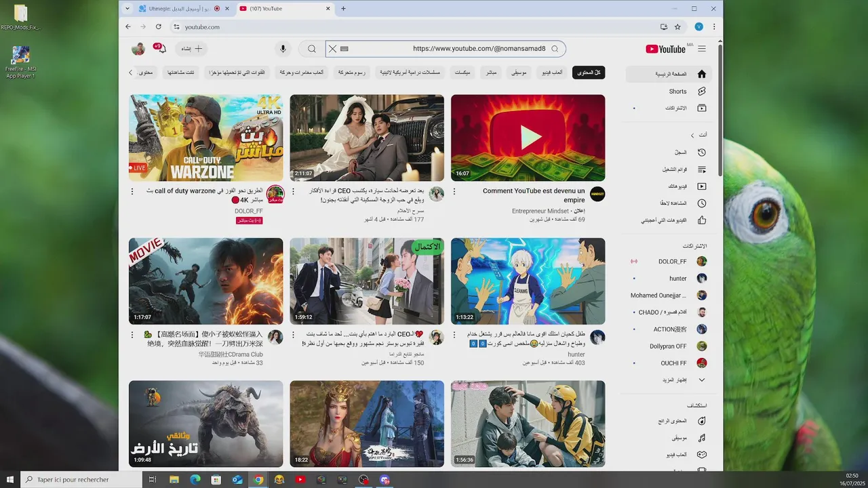Open a new Chrome tab

[343, 9]
